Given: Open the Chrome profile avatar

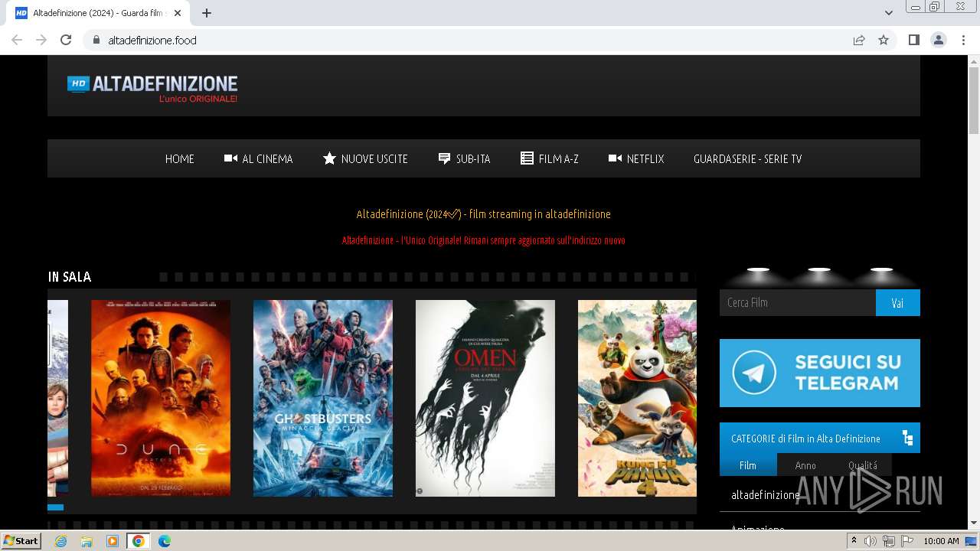Looking at the screenshot, I should [x=939, y=40].
